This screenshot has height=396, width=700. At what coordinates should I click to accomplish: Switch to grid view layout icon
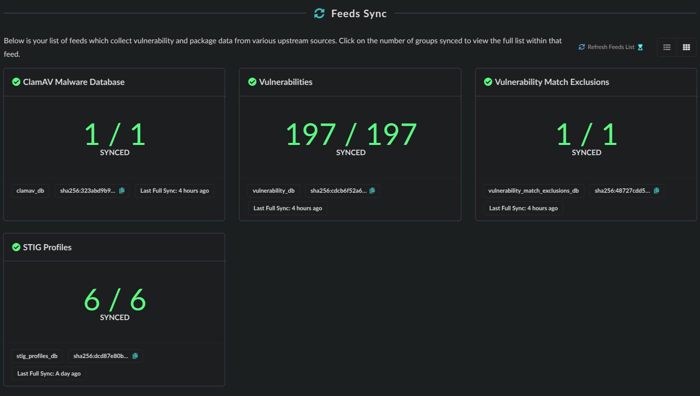686,47
